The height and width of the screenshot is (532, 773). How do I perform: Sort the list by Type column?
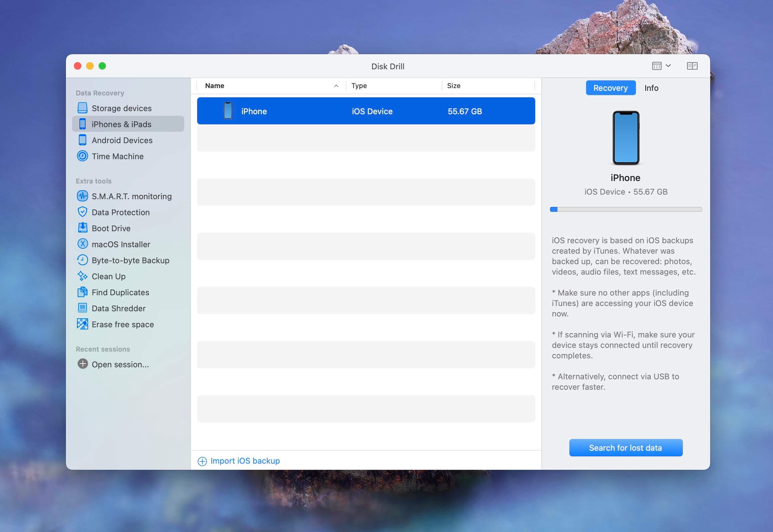click(359, 86)
